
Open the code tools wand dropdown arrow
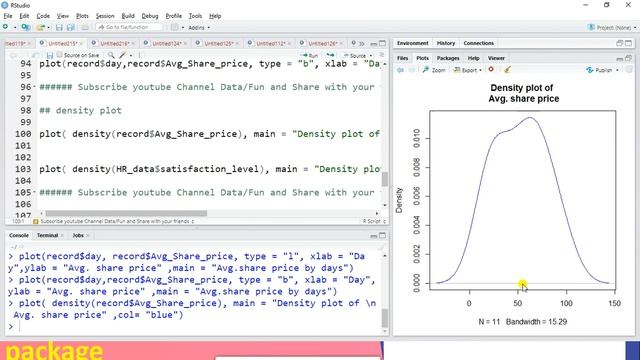[x=131, y=56]
